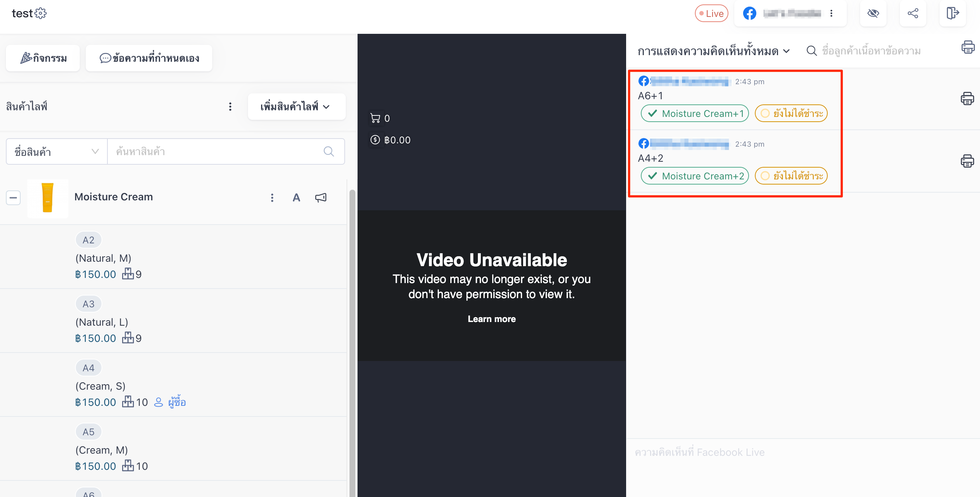Screen dimensions: 980x497
Task: Click the exit live room icon
Action: (x=952, y=14)
